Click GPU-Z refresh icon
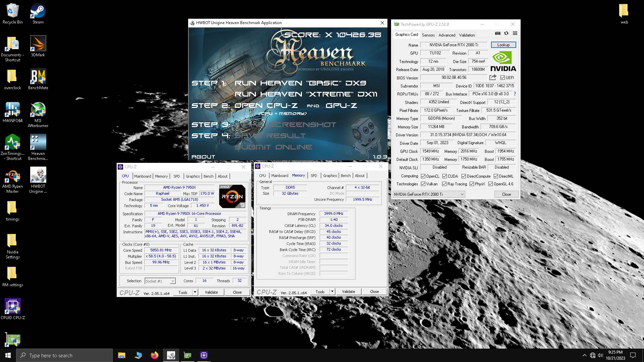This screenshot has width=644, height=362. [x=506, y=34]
